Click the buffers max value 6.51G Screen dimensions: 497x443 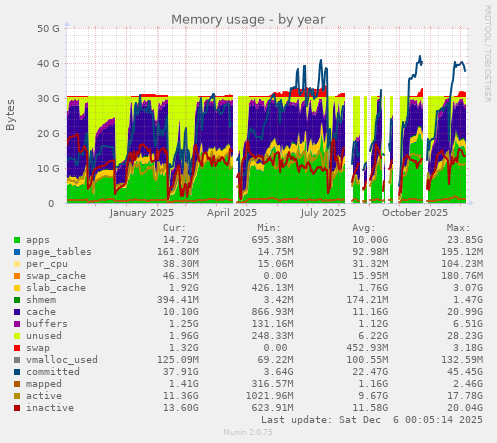(x=468, y=324)
